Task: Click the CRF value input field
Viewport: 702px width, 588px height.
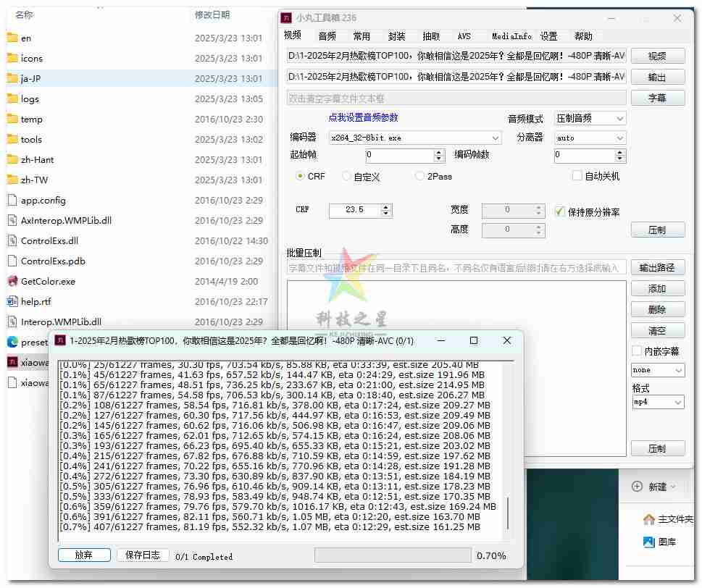Action: click(x=354, y=210)
